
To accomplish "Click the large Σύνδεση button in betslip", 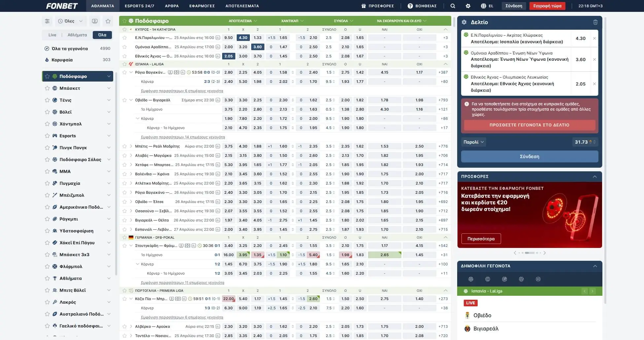I will point(529,156).
